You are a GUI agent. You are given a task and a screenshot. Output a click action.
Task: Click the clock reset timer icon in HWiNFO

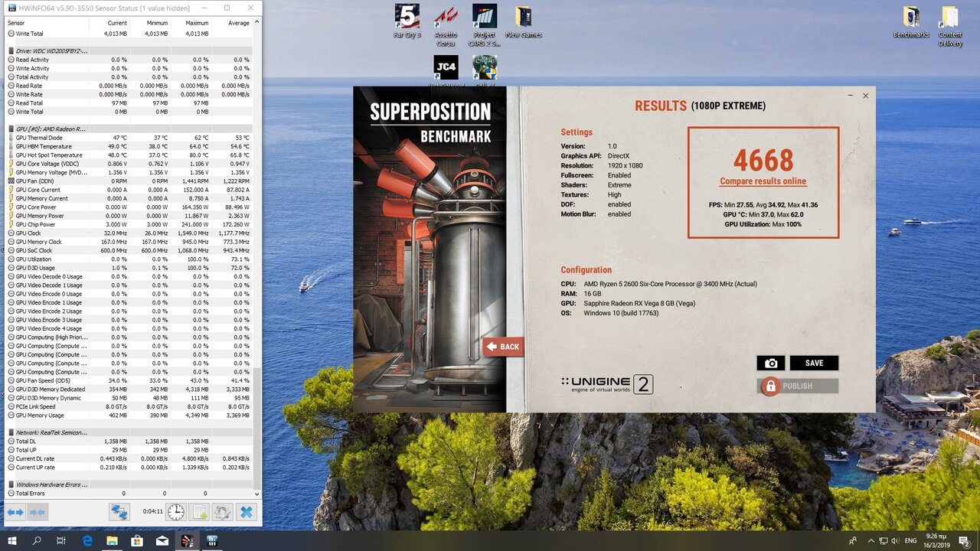(176, 512)
